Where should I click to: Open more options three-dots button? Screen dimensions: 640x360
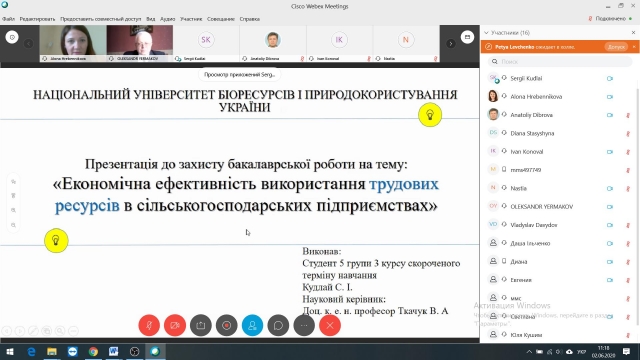(304, 325)
